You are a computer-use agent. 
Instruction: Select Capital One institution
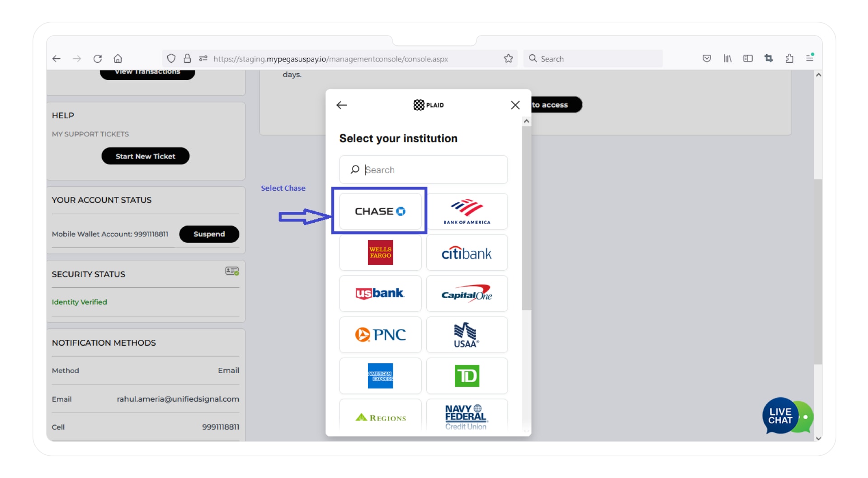click(467, 294)
